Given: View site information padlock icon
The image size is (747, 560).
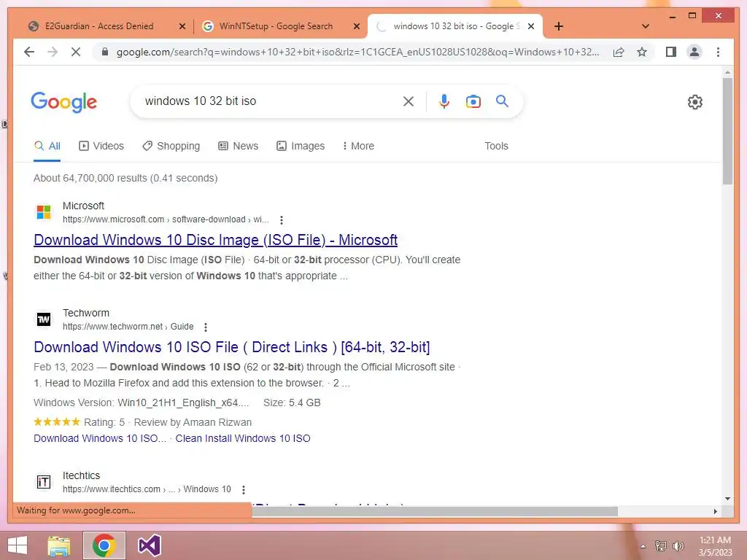Looking at the screenshot, I should tap(105, 52).
